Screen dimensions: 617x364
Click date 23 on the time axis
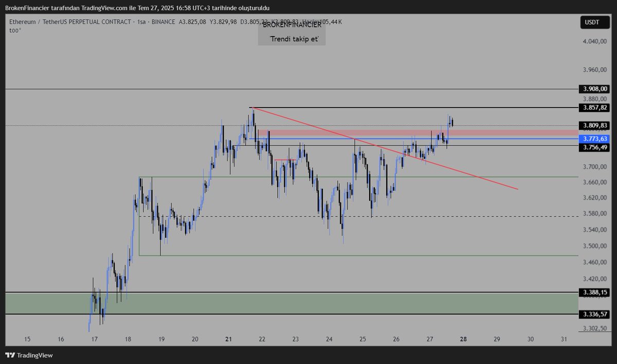(296, 339)
